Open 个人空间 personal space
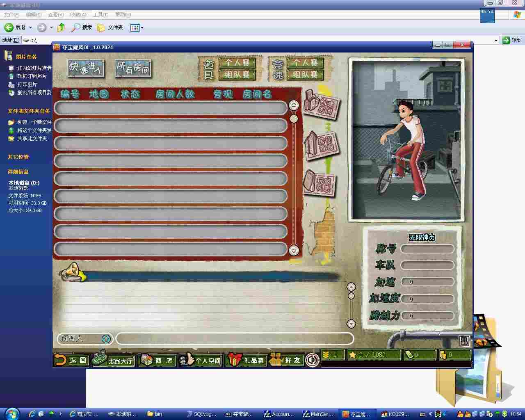 201,360
